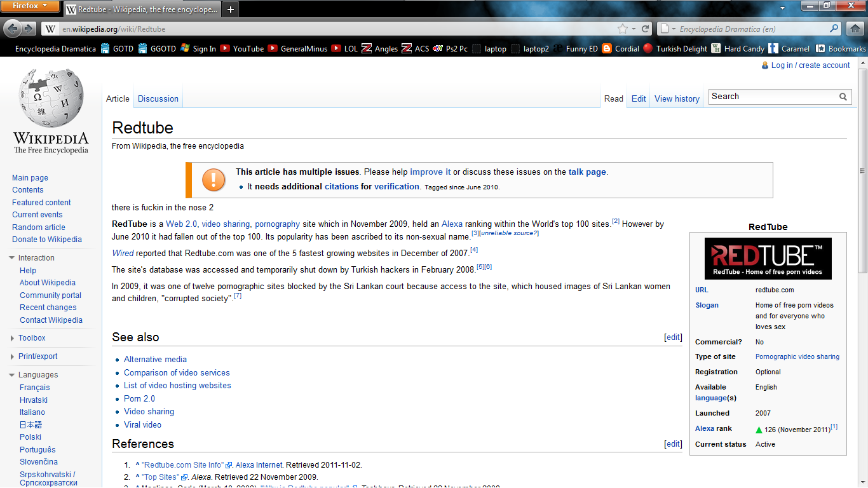
Task: Open the talk page link in the notice
Action: pyautogui.click(x=587, y=172)
